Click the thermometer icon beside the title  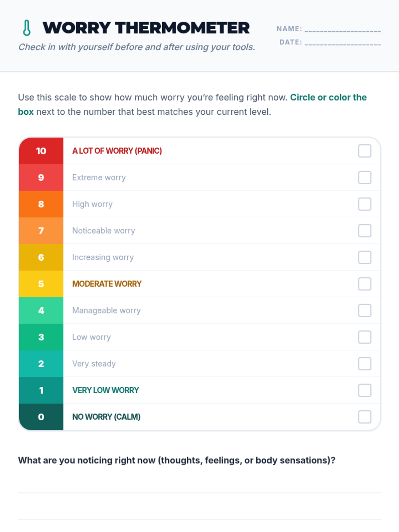pos(27,28)
